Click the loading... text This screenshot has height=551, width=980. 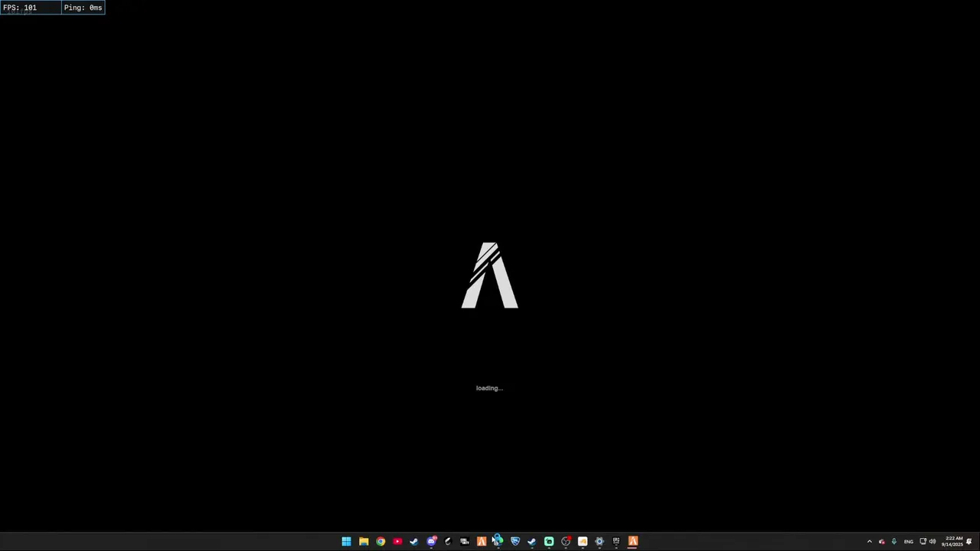pyautogui.click(x=489, y=388)
